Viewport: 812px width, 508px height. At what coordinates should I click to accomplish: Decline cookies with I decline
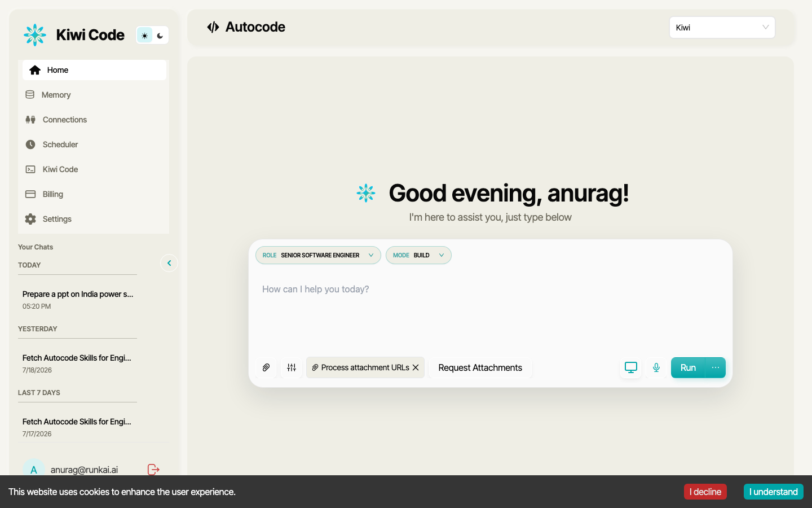pyautogui.click(x=705, y=492)
